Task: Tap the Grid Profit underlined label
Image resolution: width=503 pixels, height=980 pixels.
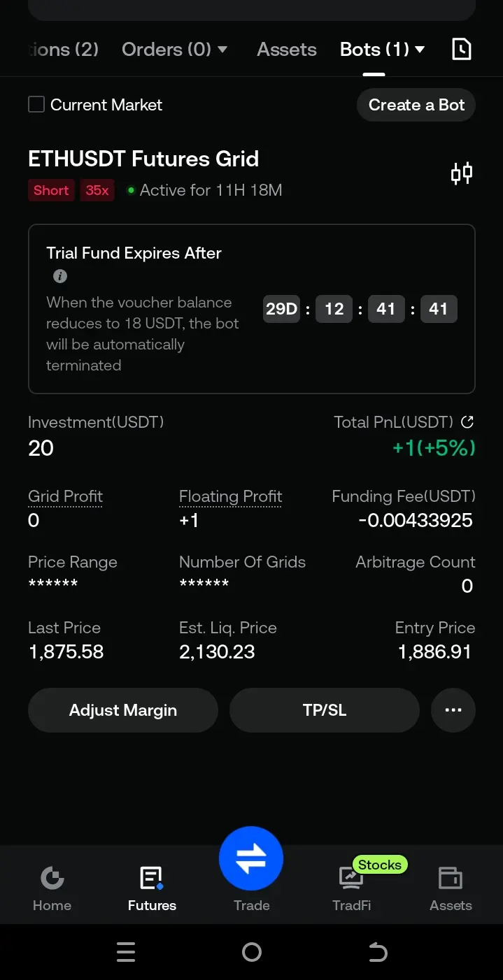Action: tap(65, 496)
